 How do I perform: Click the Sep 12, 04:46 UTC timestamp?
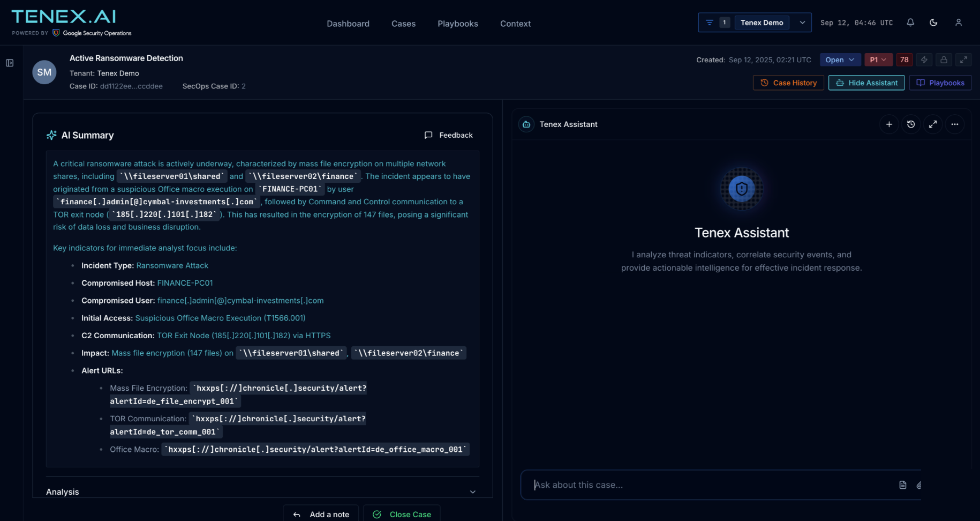pyautogui.click(x=857, y=23)
